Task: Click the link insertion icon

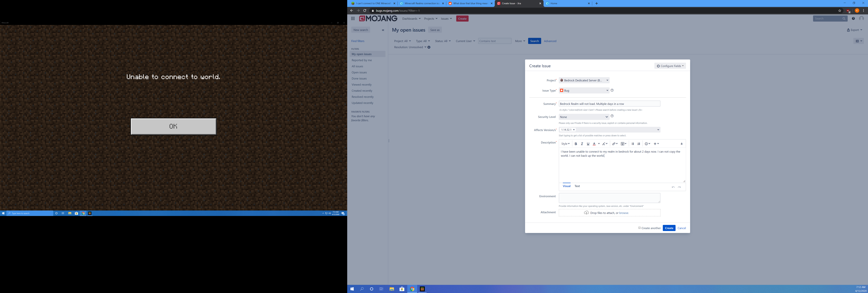Action: (x=614, y=144)
